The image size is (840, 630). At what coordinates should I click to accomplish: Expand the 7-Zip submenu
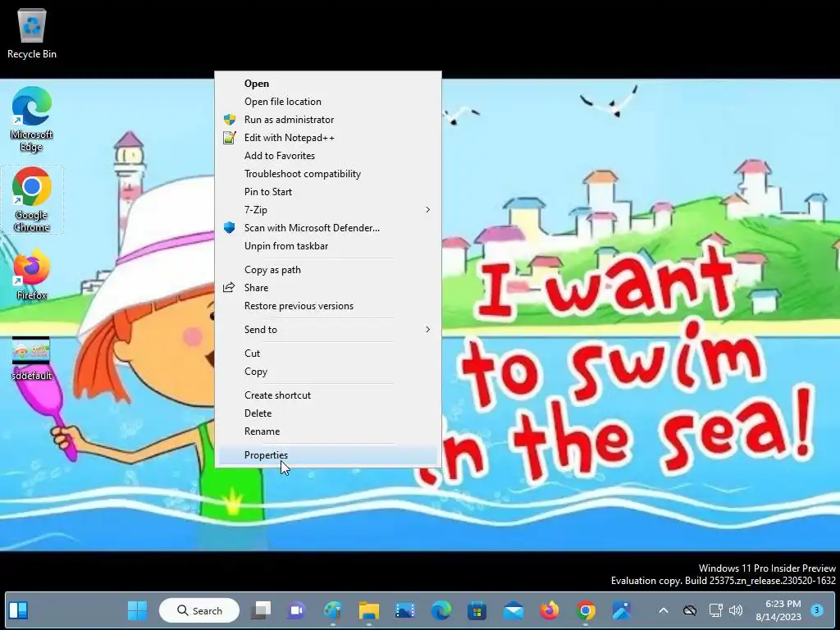(328, 210)
